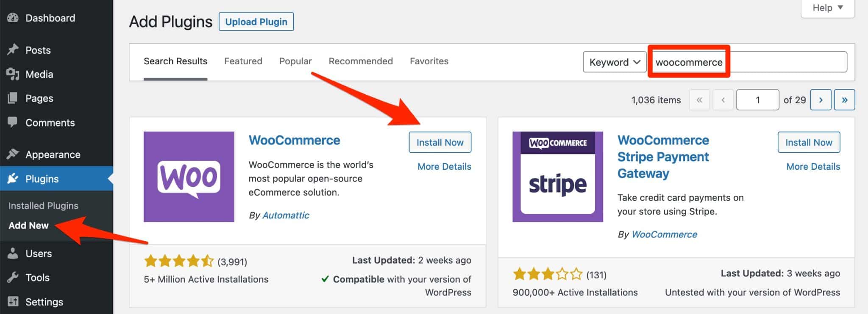868x314 pixels.
Task: Expand the Help dropdown panel
Action: 827,8
